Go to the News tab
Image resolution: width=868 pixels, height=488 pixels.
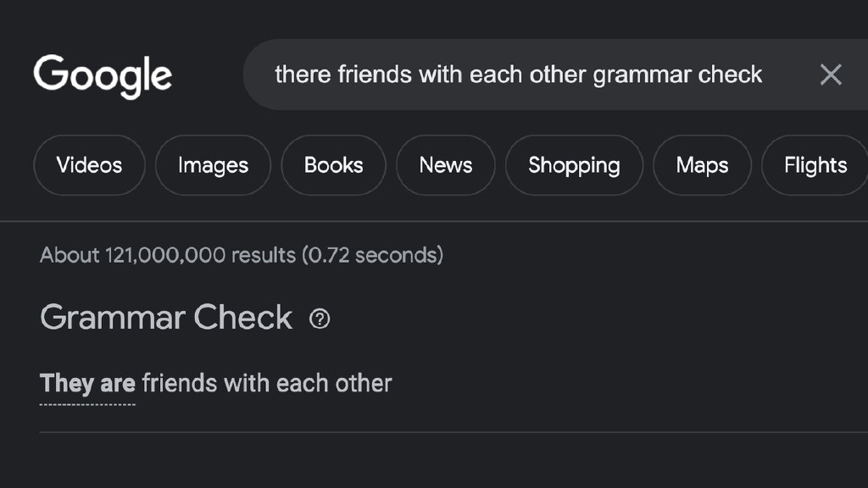(x=445, y=165)
